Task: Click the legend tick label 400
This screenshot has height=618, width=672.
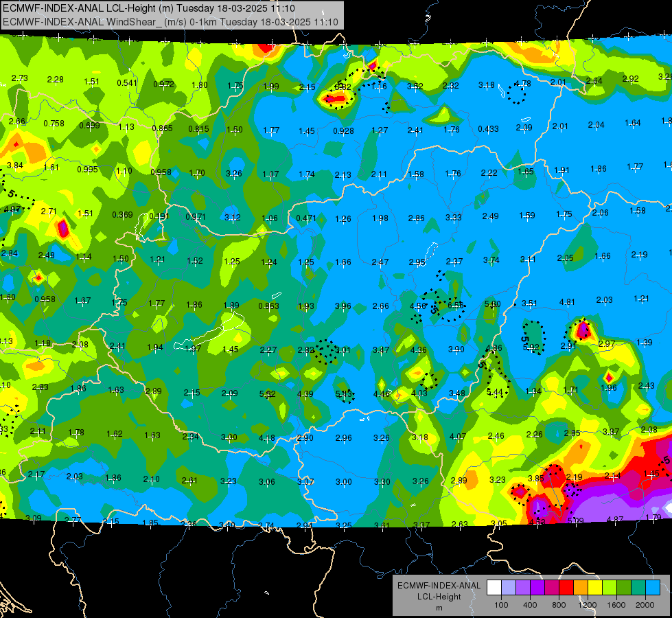Action: 530,605
